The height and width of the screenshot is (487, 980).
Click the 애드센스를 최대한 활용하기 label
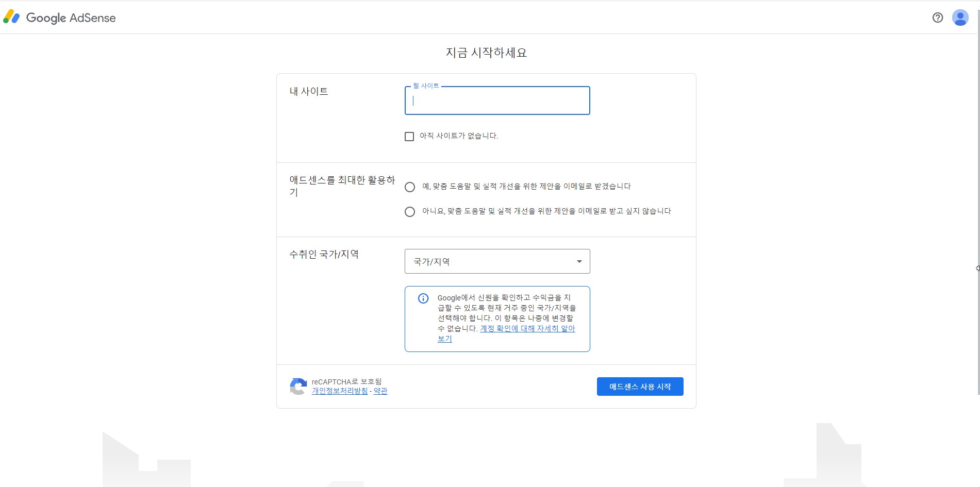coord(342,186)
